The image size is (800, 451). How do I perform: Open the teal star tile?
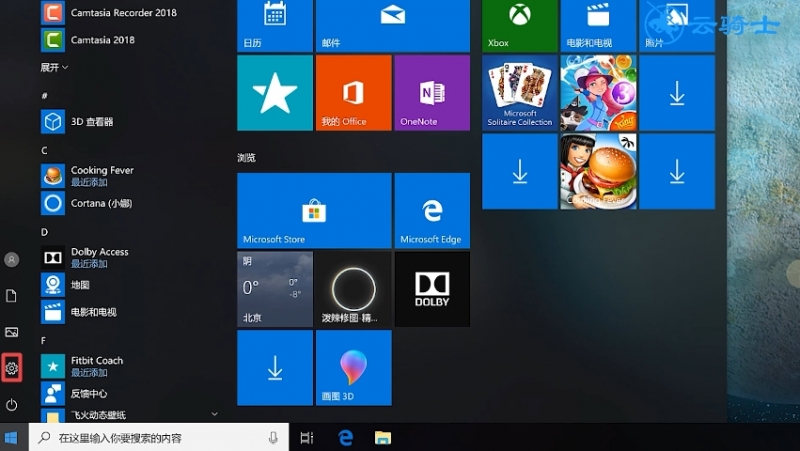[275, 93]
